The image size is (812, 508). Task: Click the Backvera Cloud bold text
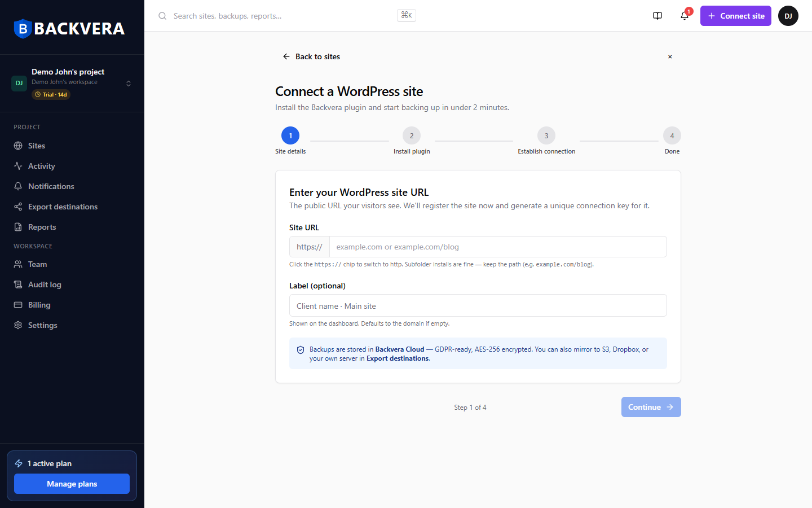point(400,349)
